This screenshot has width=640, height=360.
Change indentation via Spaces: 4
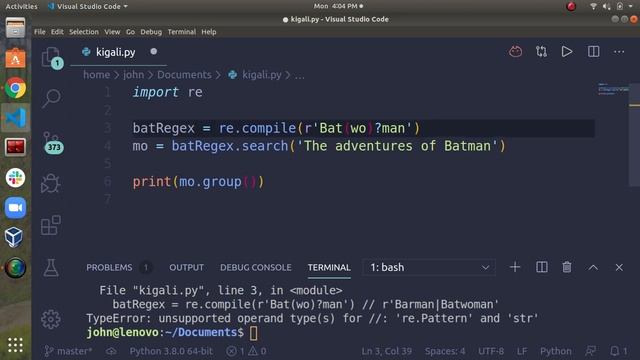click(x=445, y=351)
